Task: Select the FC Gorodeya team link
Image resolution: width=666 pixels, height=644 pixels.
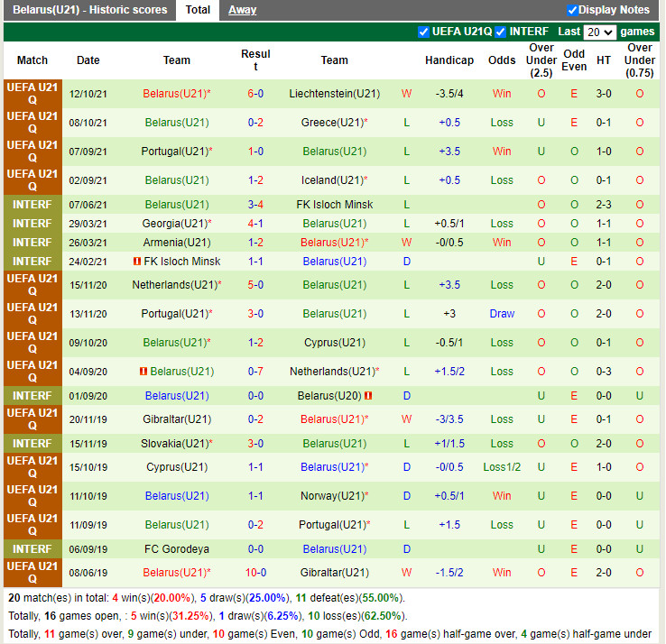Action: click(177, 549)
